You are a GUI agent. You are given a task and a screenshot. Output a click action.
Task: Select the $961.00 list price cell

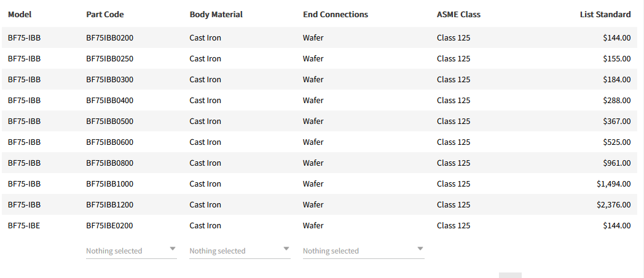click(616, 163)
